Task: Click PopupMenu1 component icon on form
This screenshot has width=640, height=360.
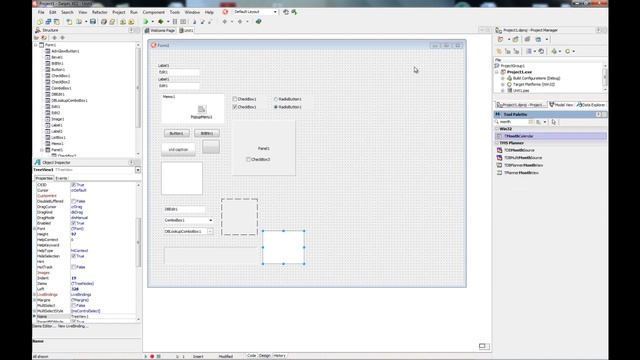Action: click(202, 109)
